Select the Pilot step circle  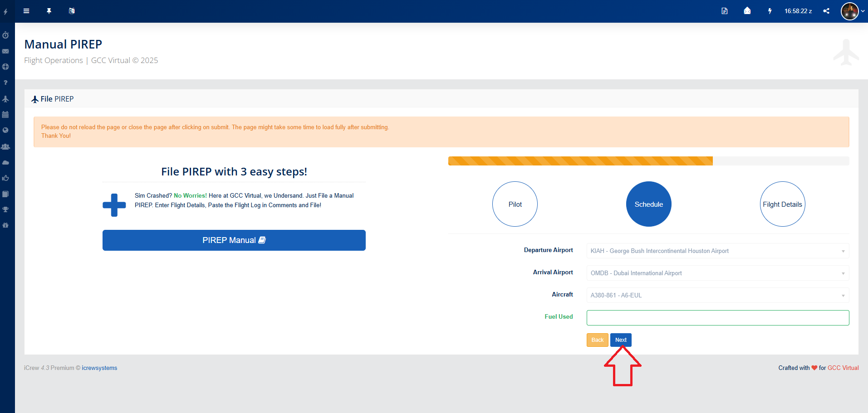(x=515, y=204)
